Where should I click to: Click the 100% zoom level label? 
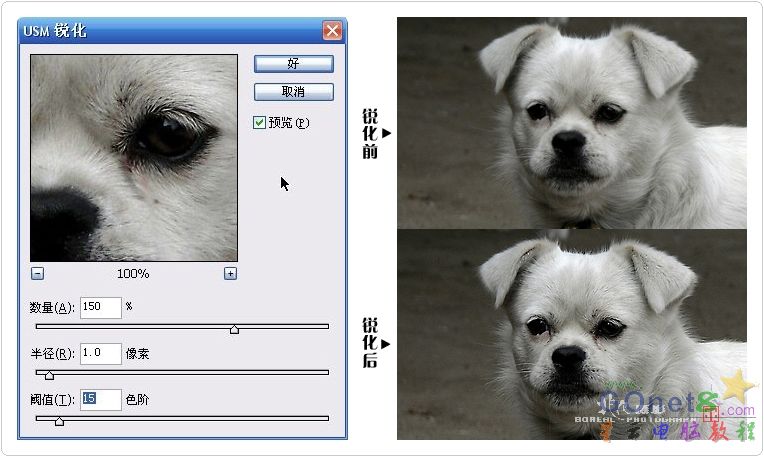tap(133, 274)
